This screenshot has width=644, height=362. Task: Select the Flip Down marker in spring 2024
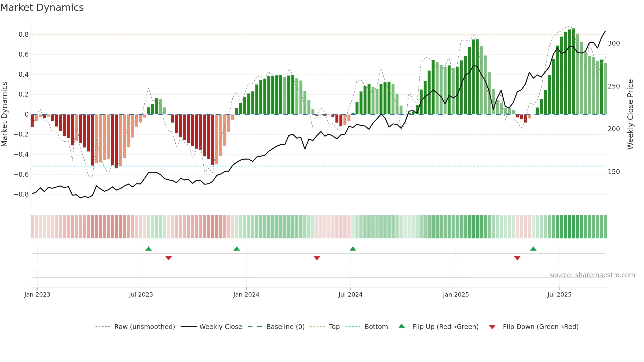pos(317,258)
